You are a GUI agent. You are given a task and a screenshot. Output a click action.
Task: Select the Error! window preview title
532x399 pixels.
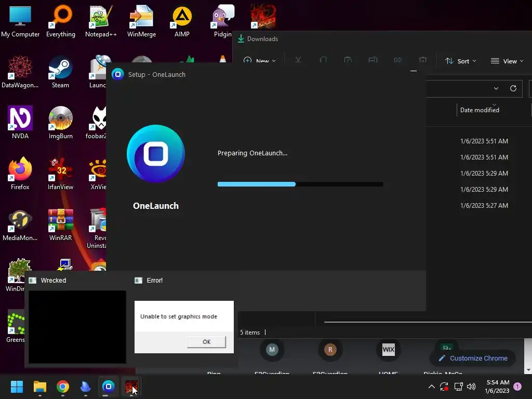coord(154,280)
